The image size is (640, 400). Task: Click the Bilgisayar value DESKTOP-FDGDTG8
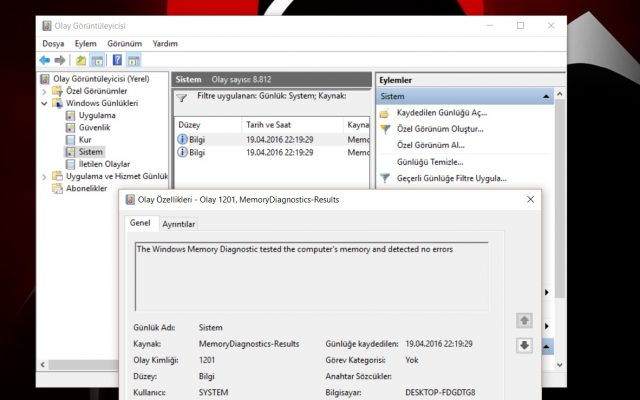(440, 393)
